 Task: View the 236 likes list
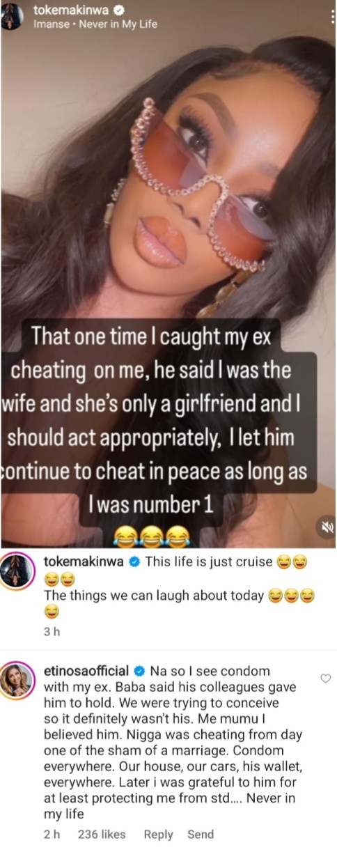point(102,834)
